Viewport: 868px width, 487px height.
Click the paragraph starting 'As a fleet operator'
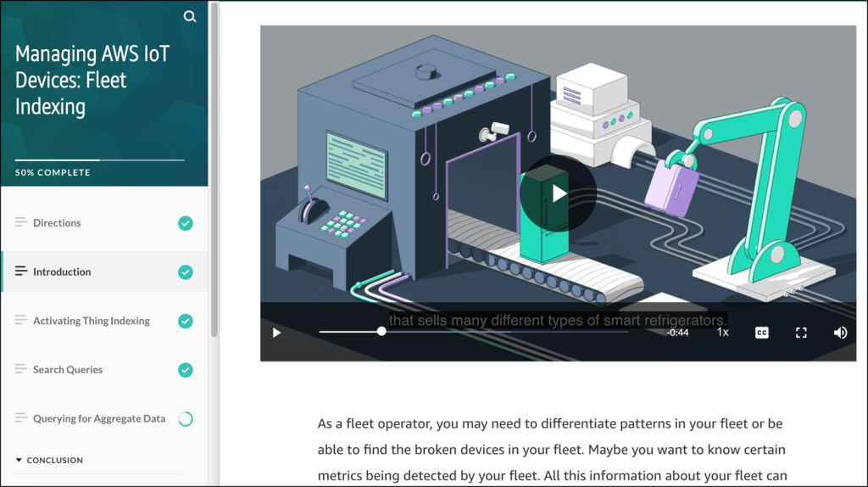552,450
